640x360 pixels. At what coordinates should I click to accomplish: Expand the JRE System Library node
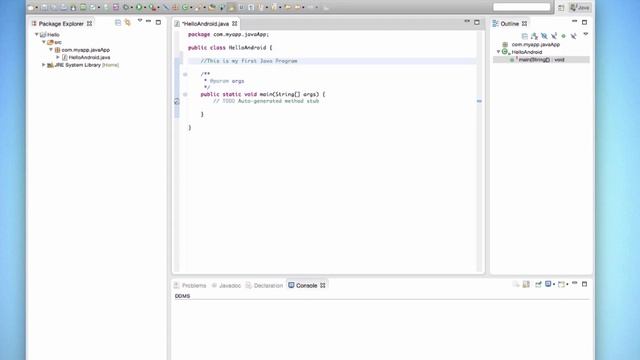pyautogui.click(x=44, y=65)
